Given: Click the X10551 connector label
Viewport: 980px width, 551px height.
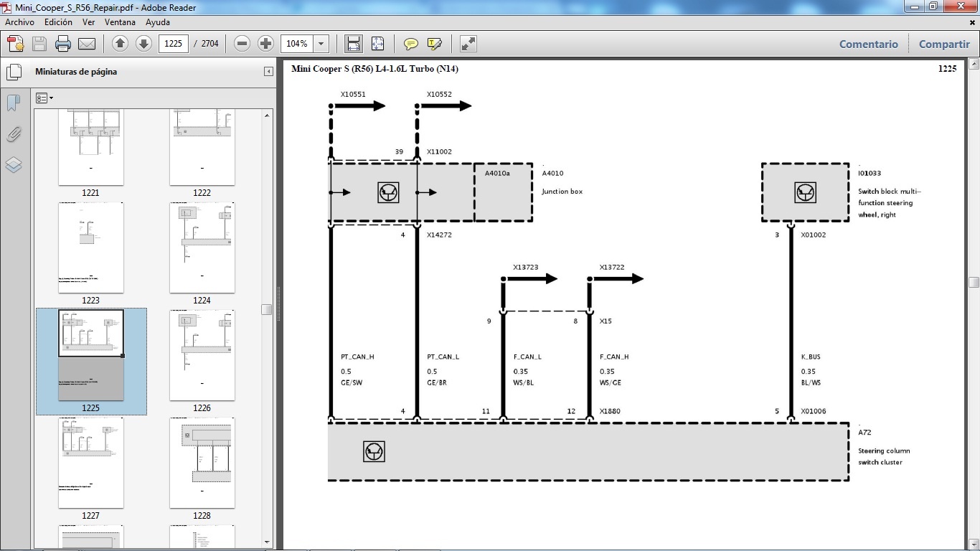Looking at the screenshot, I should tap(353, 94).
